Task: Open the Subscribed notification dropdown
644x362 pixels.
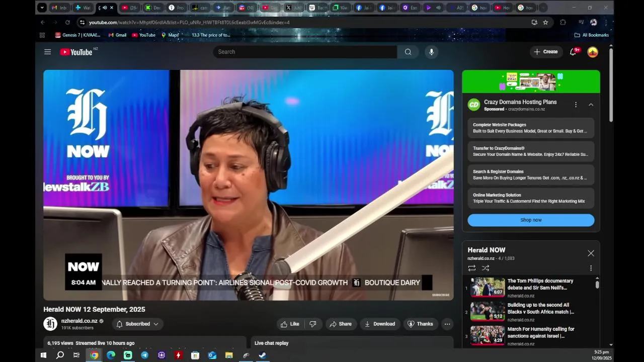Action: click(x=137, y=324)
